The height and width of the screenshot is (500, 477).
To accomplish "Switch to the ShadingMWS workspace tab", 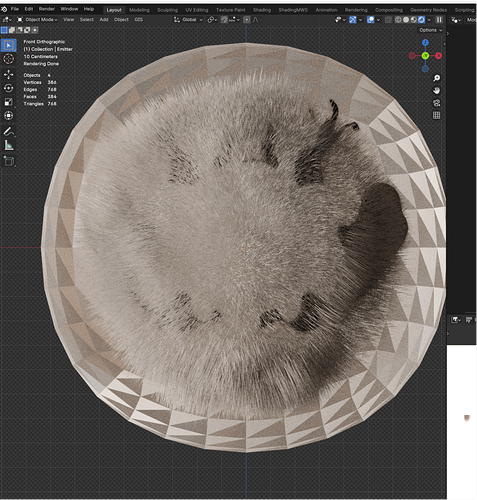I will point(293,10).
